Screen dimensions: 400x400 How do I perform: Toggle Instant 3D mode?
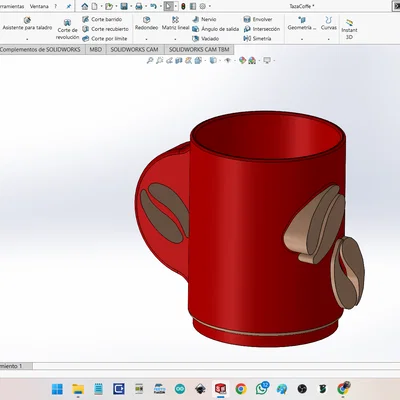349,29
